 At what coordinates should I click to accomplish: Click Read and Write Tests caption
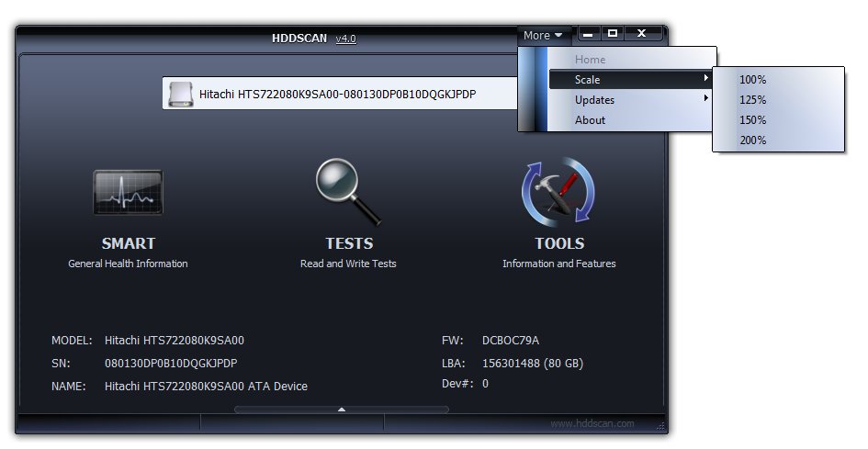(x=348, y=264)
